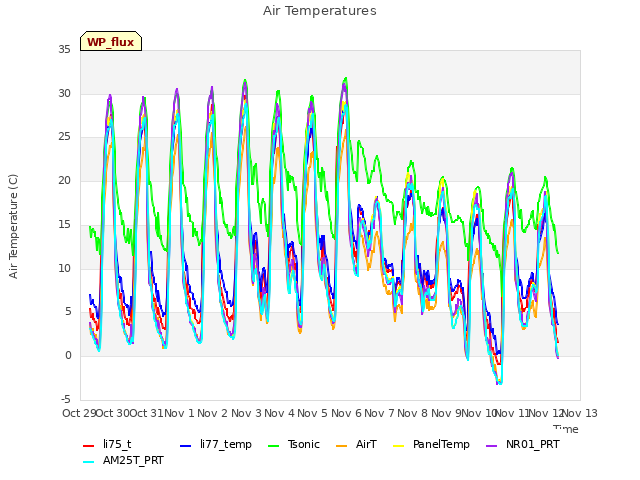Click the Nov 6 x-axis tick label
The width and height of the screenshot is (640, 480).
coord(346,413)
